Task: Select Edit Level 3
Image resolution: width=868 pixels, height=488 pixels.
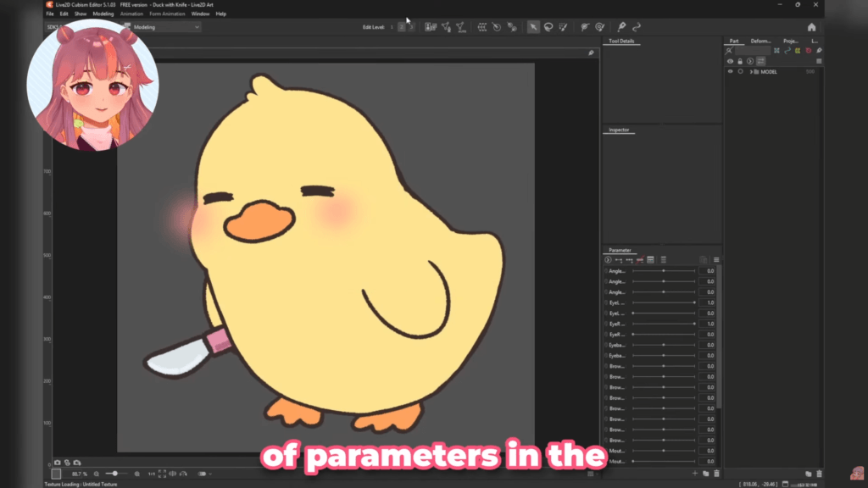Action: tap(411, 26)
